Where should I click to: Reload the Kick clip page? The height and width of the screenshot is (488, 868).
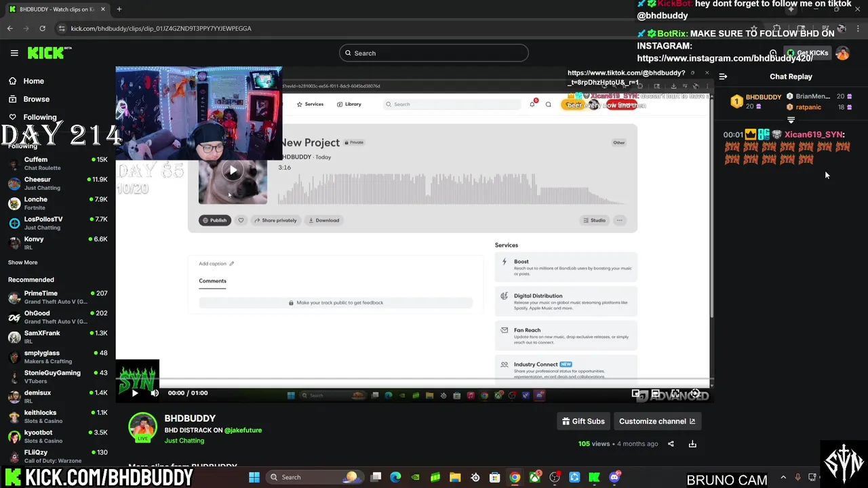tap(42, 28)
